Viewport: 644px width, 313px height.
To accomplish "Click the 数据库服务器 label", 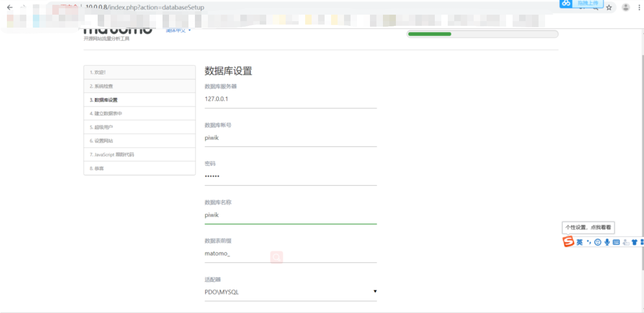I will coord(220,86).
